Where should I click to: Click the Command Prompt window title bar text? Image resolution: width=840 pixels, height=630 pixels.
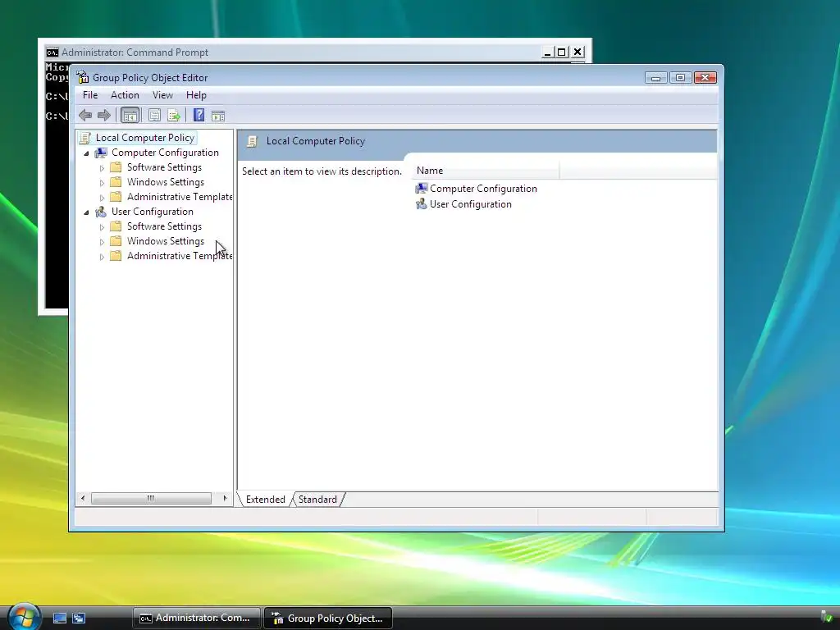[135, 52]
